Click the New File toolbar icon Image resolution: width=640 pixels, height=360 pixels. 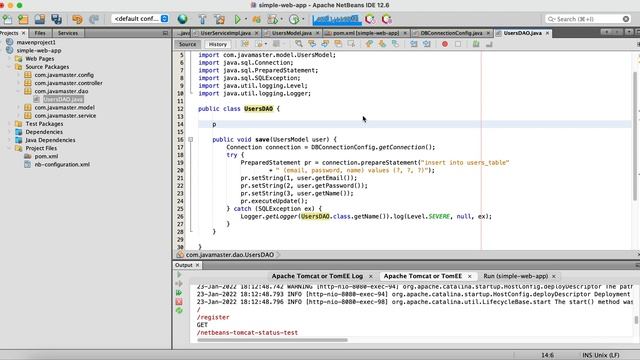coord(7,19)
